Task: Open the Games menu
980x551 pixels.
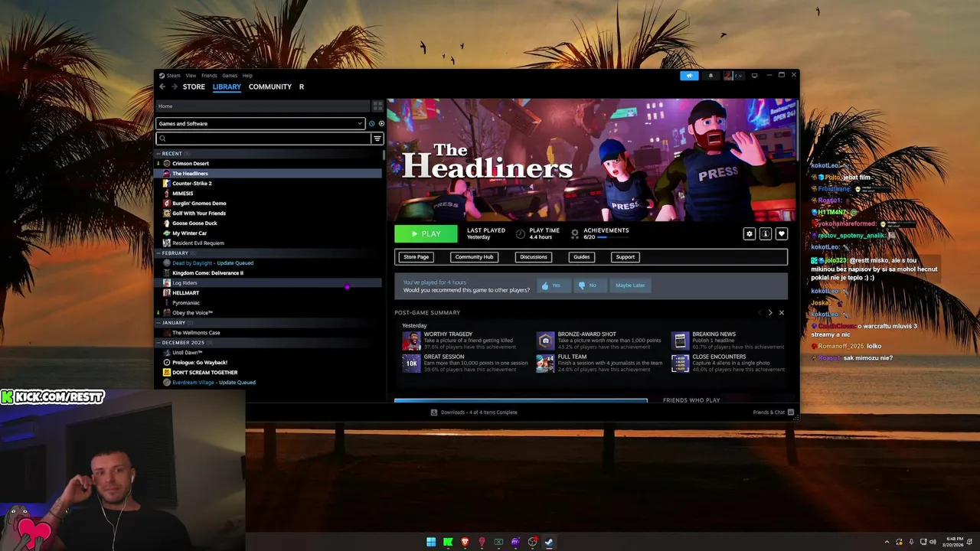Action: 230,76
